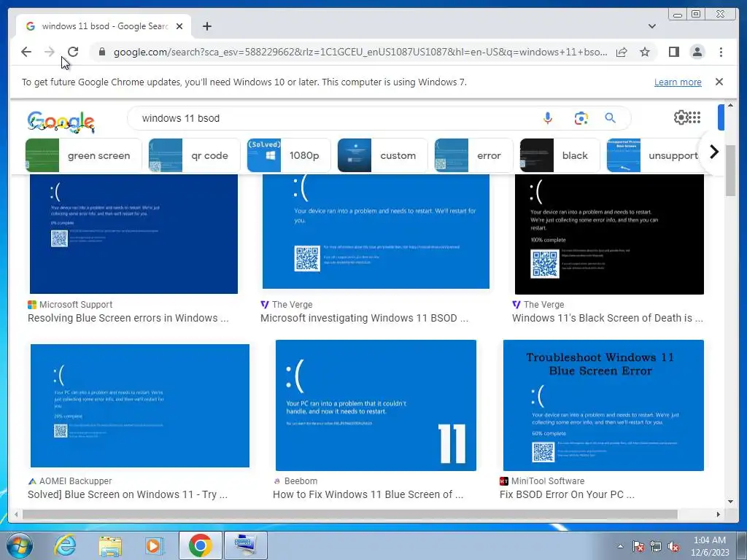Launch Windows Media Player from taskbar
Screen dimensions: 747x560
coord(153,545)
